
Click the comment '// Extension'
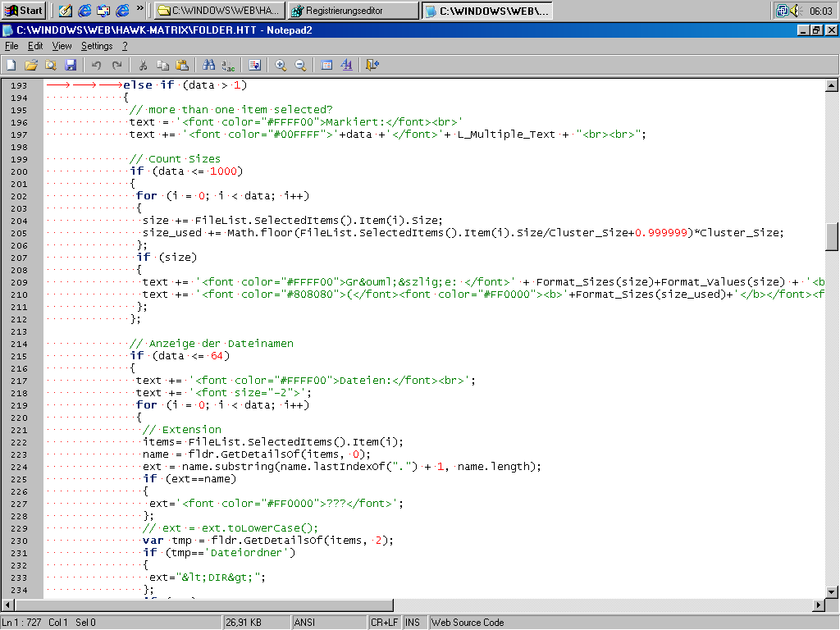181,430
